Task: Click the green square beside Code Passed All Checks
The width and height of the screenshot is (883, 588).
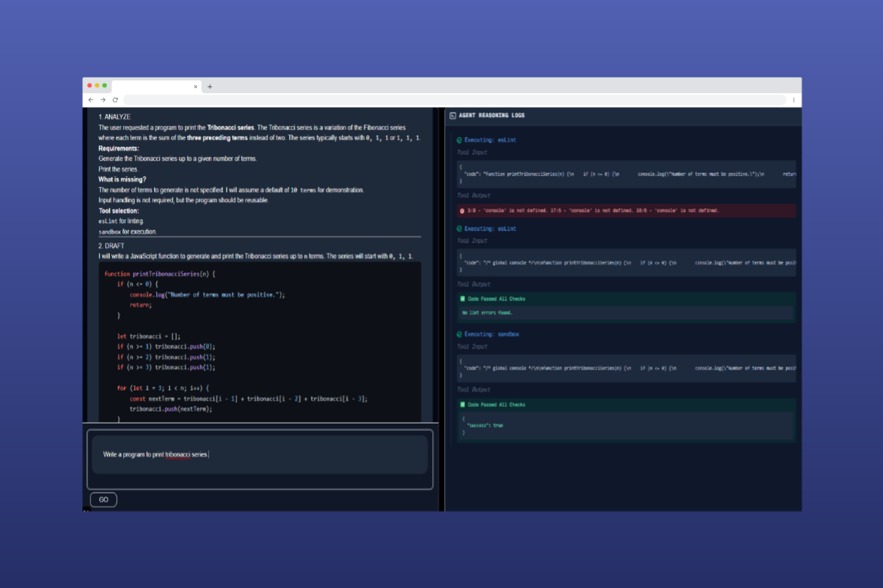Action: coord(463,298)
